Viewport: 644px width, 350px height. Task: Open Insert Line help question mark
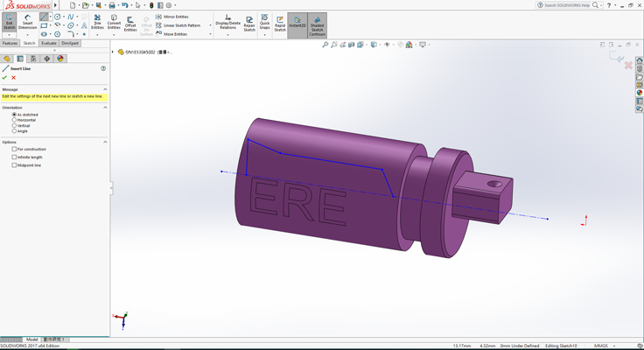coord(103,68)
